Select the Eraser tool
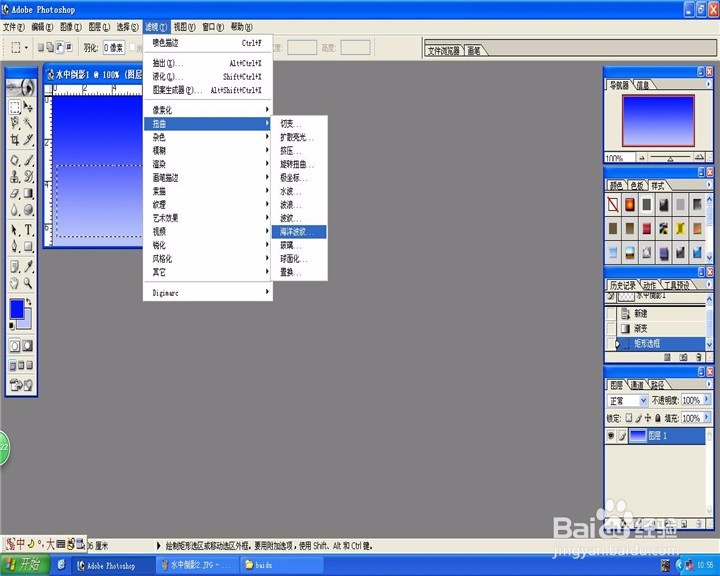Image resolution: width=720 pixels, height=576 pixels. 15,193
